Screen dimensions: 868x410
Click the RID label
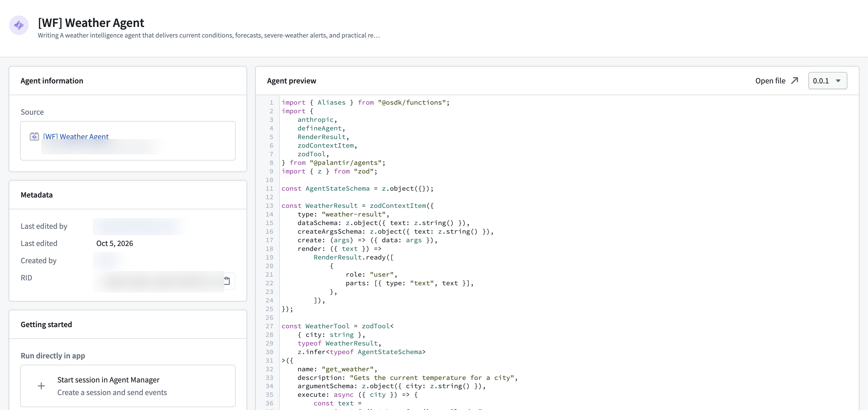pyautogui.click(x=26, y=278)
